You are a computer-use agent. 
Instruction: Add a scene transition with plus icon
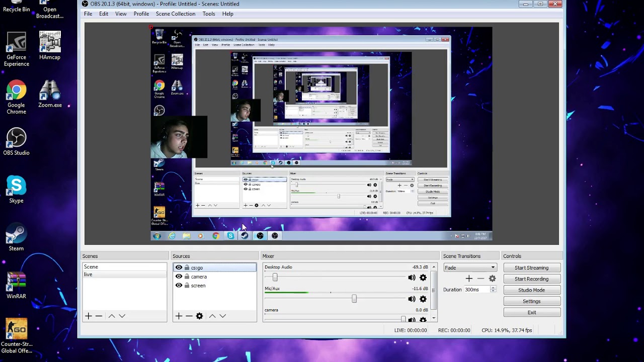coord(469,279)
